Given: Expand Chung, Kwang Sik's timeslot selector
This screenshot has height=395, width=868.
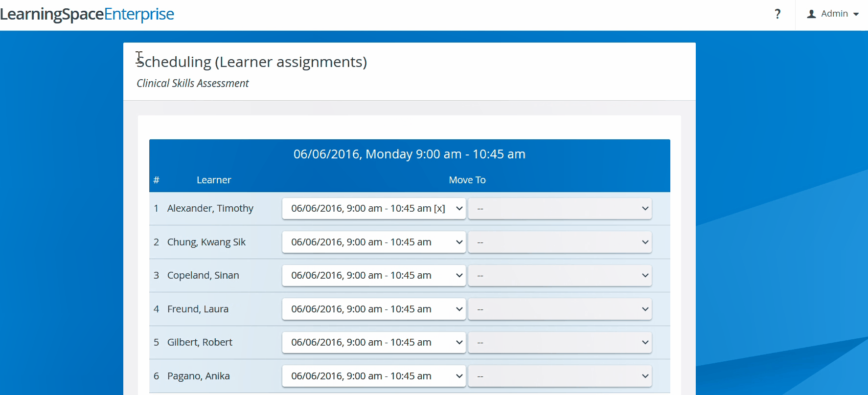Looking at the screenshot, I should [374, 242].
